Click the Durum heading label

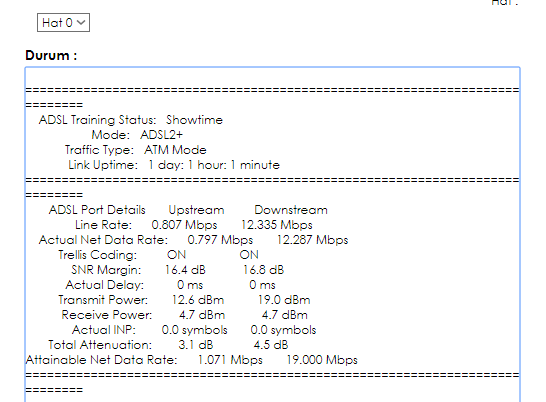pos(51,55)
